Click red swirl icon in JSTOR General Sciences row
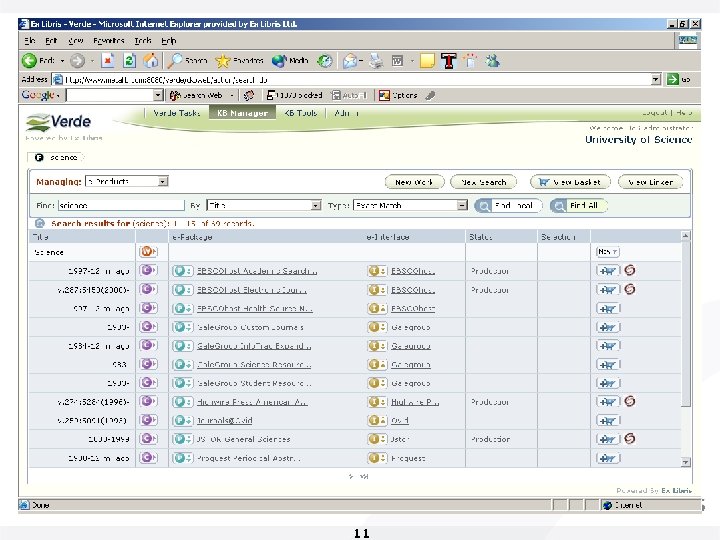This screenshot has width=720, height=540. click(630, 439)
